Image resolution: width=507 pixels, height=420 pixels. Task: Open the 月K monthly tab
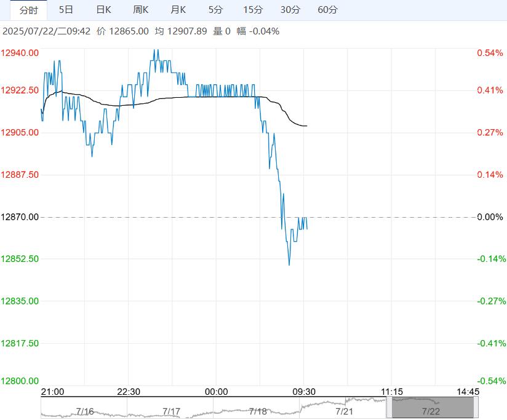(178, 10)
